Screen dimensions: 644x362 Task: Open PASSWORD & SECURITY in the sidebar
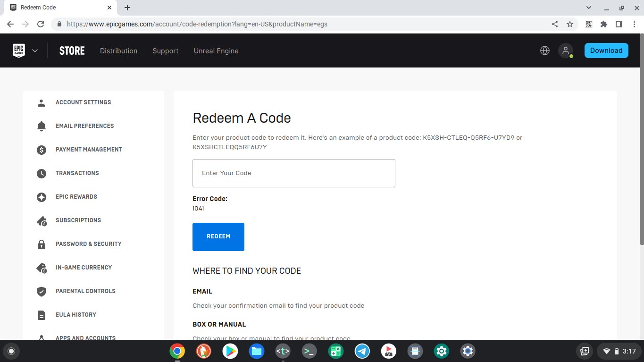point(89,244)
